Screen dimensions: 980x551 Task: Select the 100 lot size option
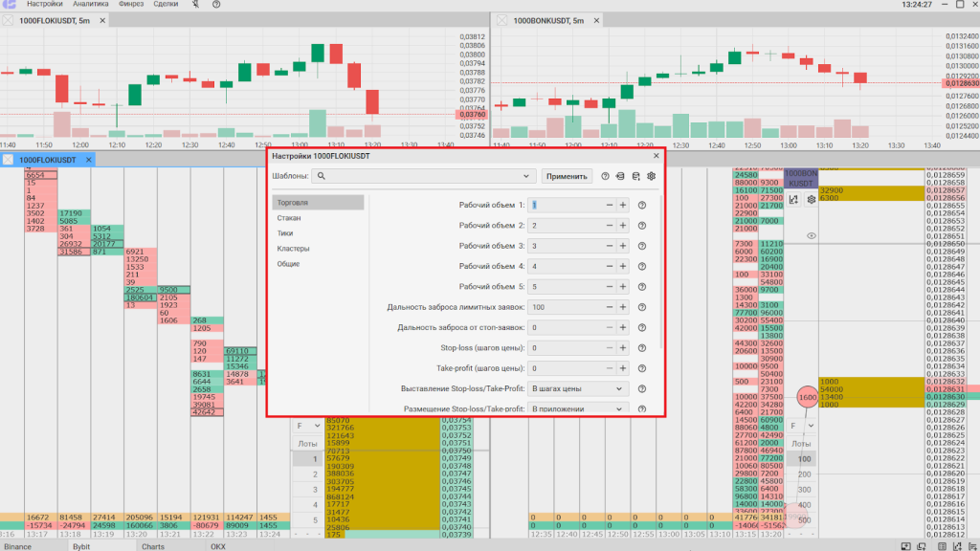pos(805,460)
